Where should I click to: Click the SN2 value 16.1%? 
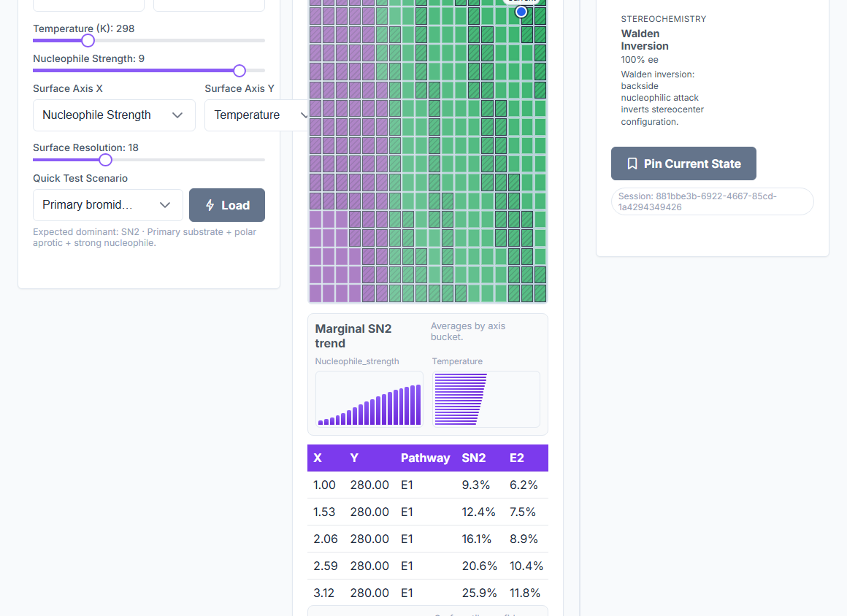pos(477,539)
